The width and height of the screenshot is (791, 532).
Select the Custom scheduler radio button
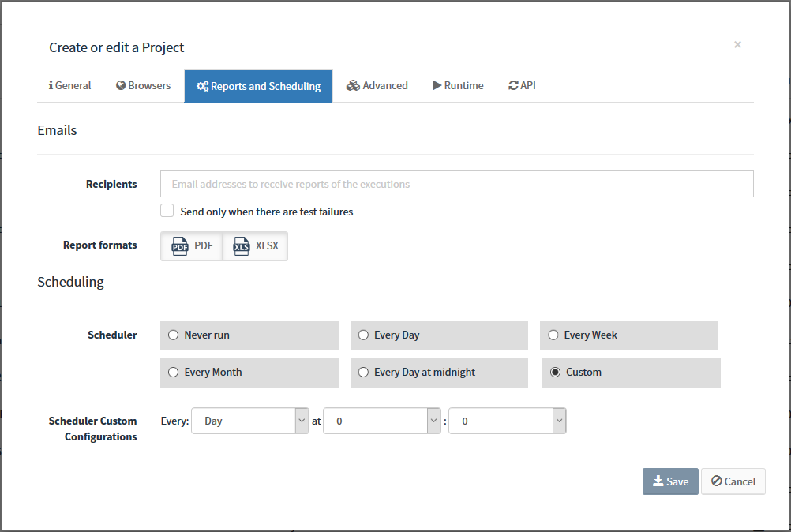tap(556, 372)
